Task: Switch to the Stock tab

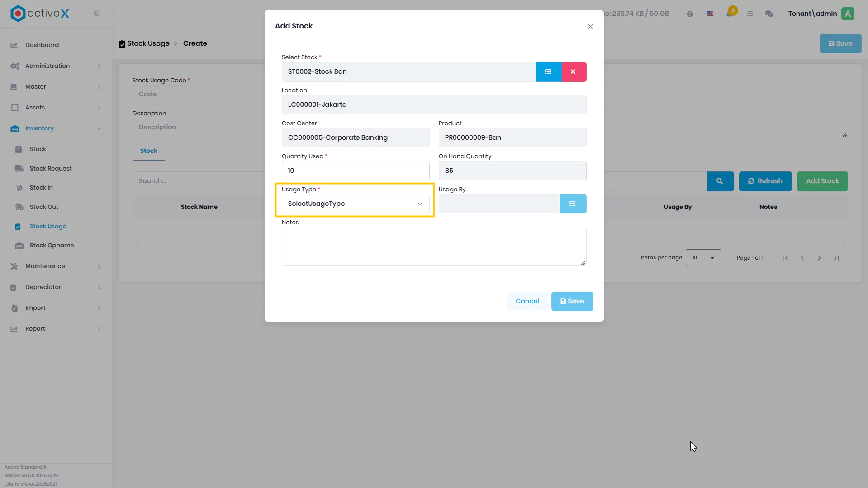Action: pos(148,151)
